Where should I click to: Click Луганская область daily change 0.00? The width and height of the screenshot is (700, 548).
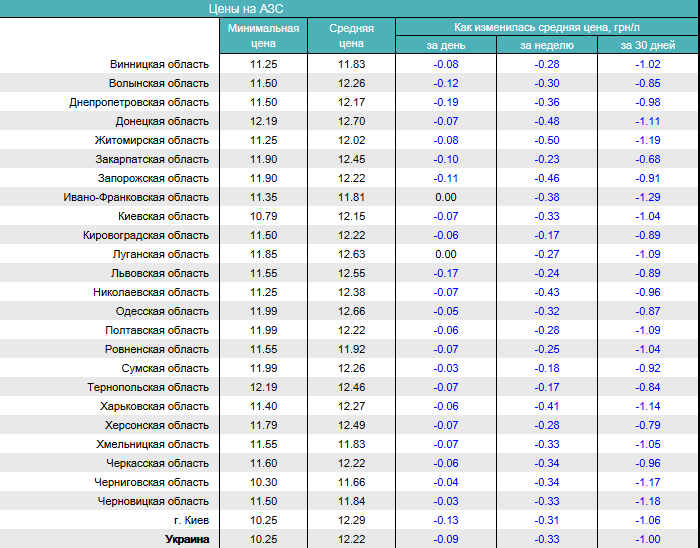click(x=445, y=254)
